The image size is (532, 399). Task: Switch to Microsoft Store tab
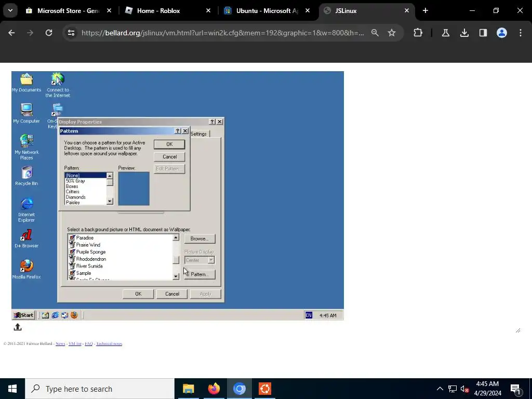point(69,10)
